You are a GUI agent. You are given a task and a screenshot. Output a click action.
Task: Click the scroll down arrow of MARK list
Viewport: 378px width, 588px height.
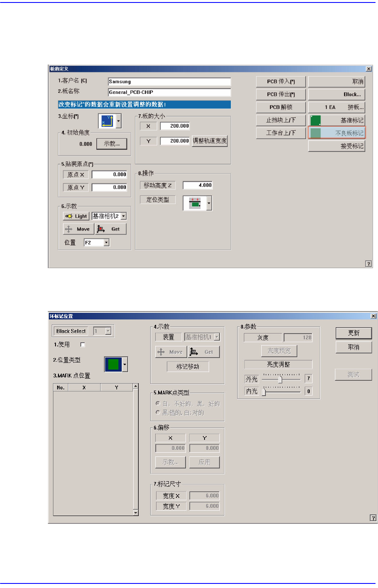point(135,513)
